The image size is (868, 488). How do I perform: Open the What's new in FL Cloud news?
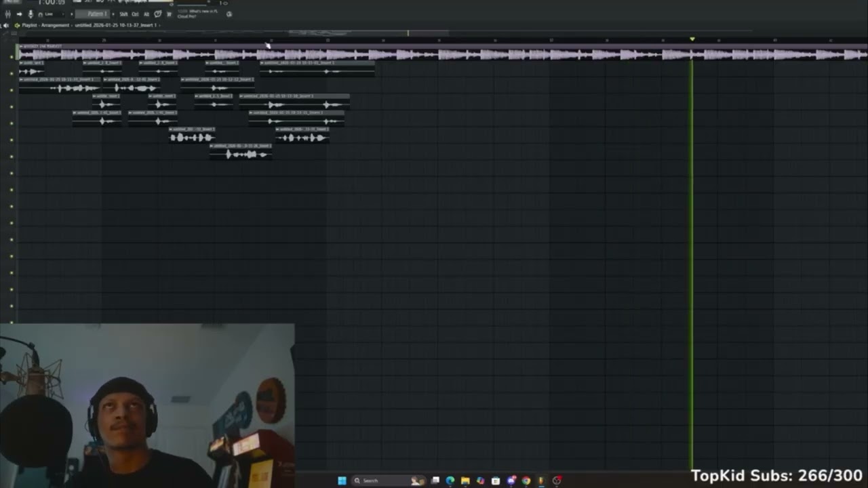point(198,14)
